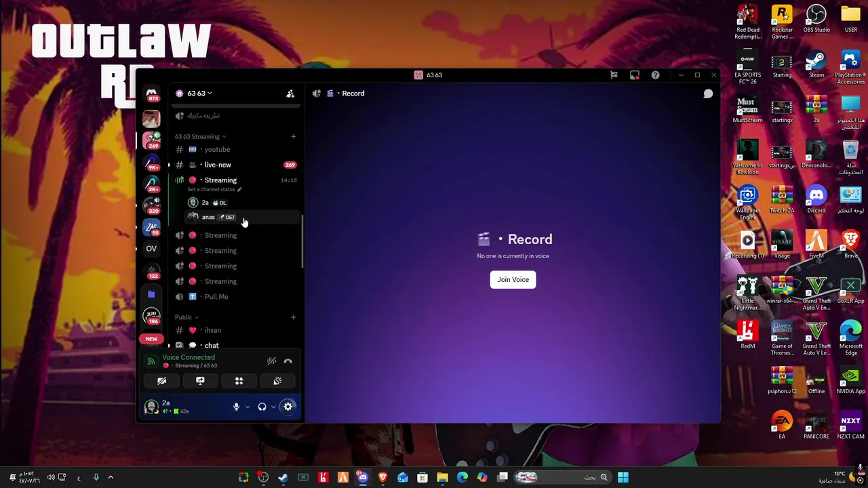868x488 pixels.
Task: Open the live-new channel
Action: [235, 165]
